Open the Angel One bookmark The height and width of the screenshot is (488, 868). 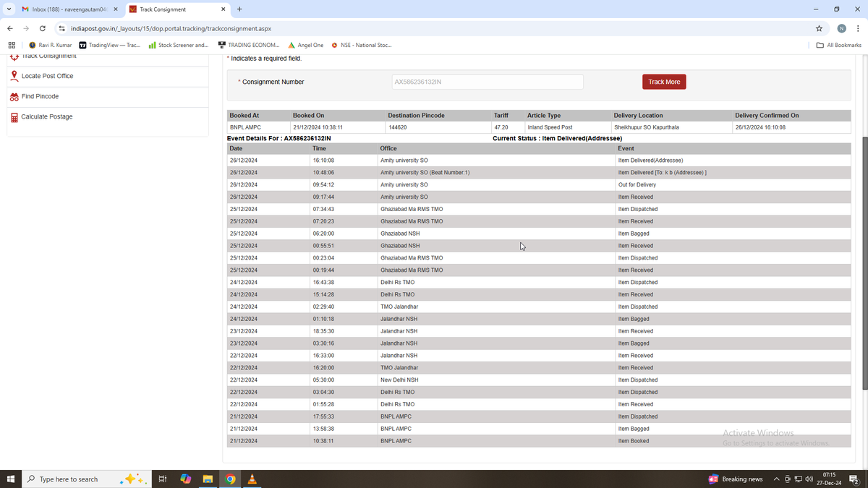(x=305, y=45)
